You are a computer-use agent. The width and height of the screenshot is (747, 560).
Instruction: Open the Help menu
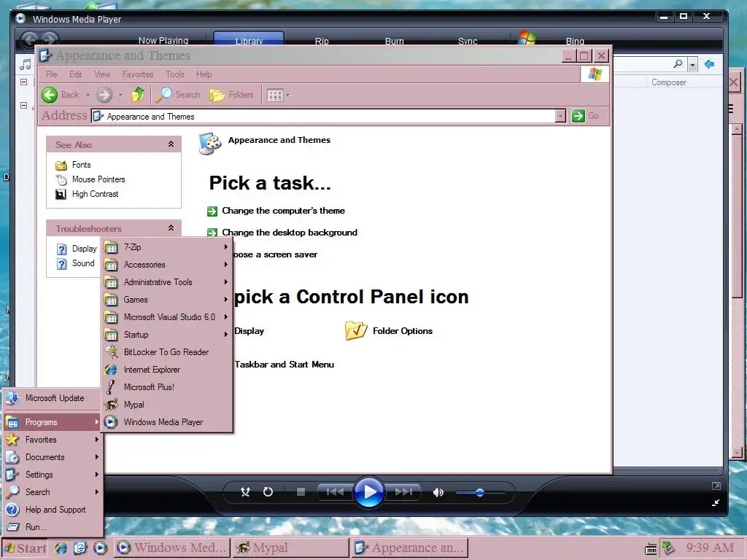click(204, 74)
